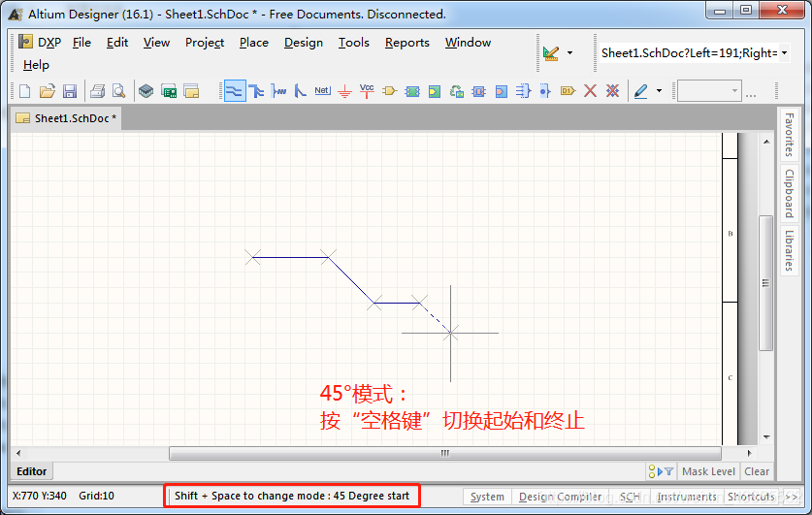
Task: Select the Place Port tool
Action: point(568,91)
